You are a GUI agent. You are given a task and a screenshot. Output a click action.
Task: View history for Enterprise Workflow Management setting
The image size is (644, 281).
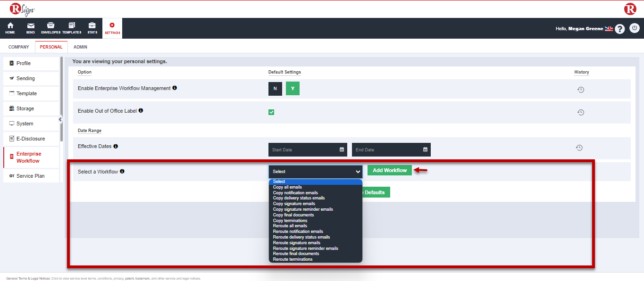point(581,89)
